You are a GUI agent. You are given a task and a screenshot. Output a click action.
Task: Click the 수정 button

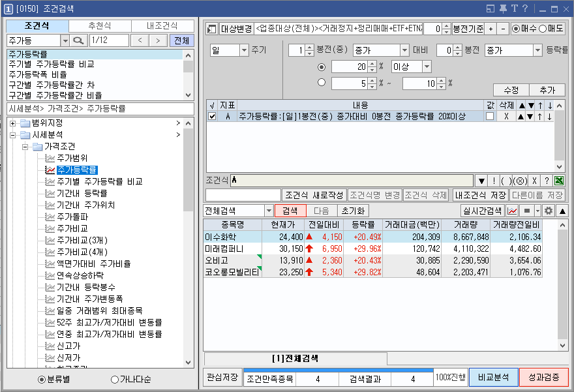511,89
